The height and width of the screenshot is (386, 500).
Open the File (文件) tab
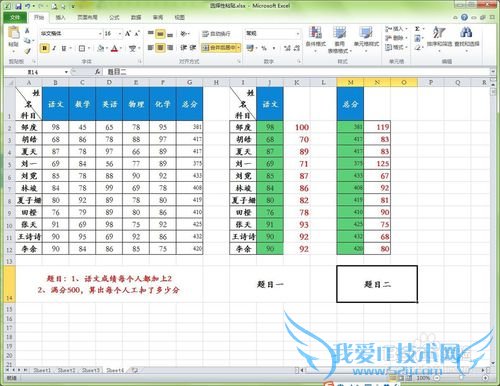pyautogui.click(x=15, y=17)
